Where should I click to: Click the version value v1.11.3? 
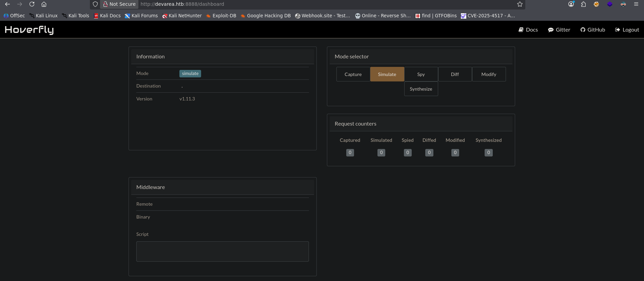click(x=187, y=99)
